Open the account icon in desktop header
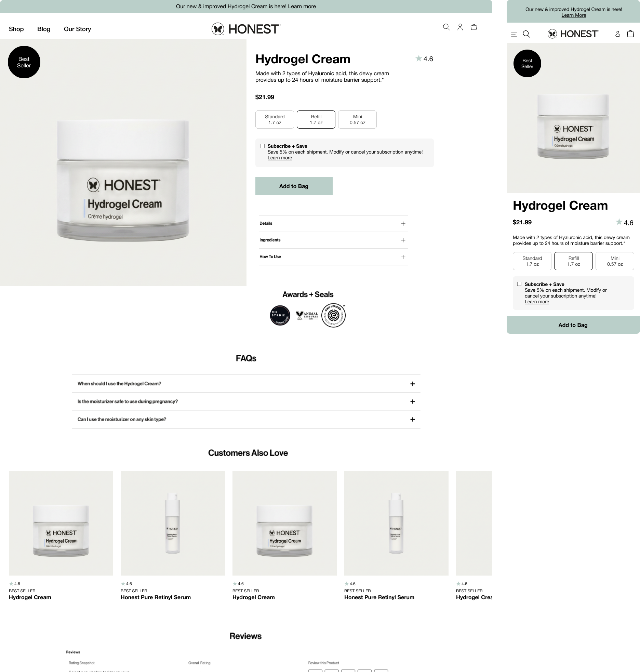The height and width of the screenshot is (672, 640). click(x=460, y=27)
